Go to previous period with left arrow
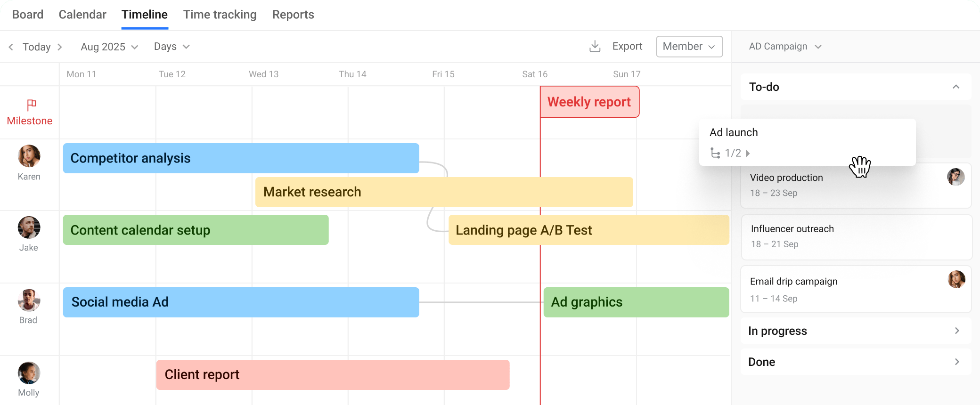Image resolution: width=980 pixels, height=405 pixels. click(11, 47)
